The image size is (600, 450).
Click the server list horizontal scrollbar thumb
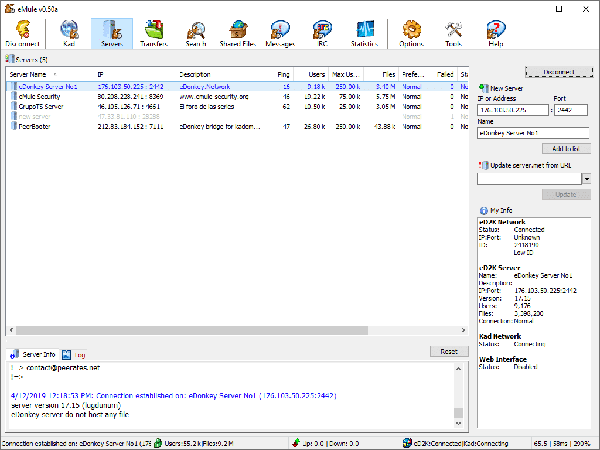tap(192, 330)
